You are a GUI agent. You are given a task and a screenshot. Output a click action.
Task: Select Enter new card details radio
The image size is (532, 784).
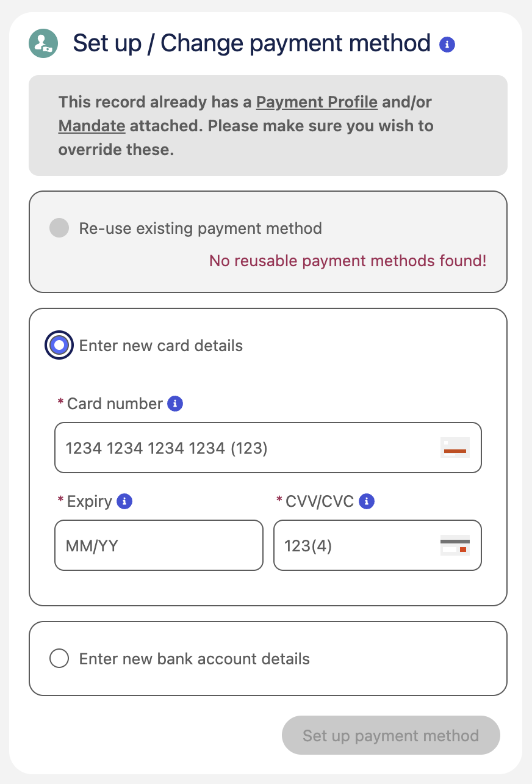pos(59,346)
